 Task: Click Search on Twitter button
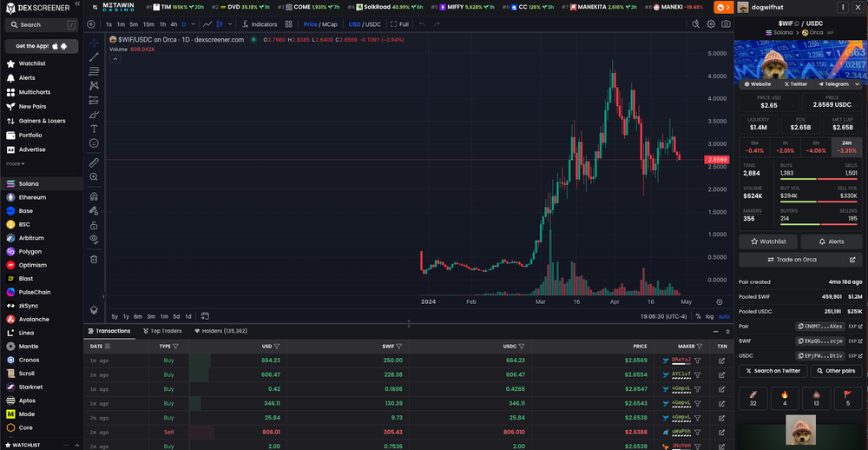[x=773, y=371]
